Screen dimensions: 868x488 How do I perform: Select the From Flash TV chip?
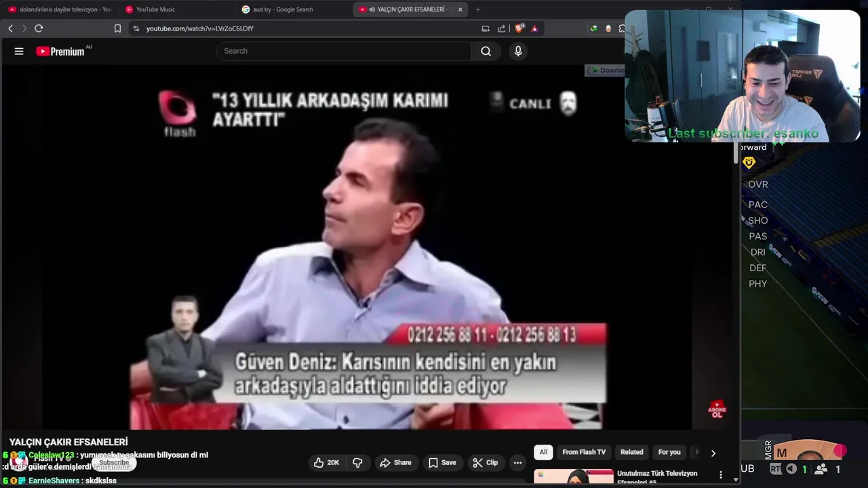(584, 452)
